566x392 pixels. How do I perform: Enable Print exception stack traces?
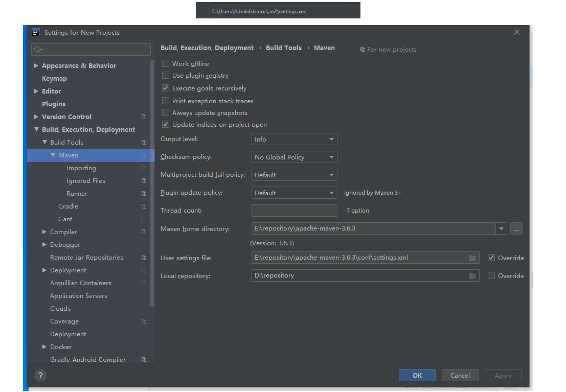click(x=166, y=101)
